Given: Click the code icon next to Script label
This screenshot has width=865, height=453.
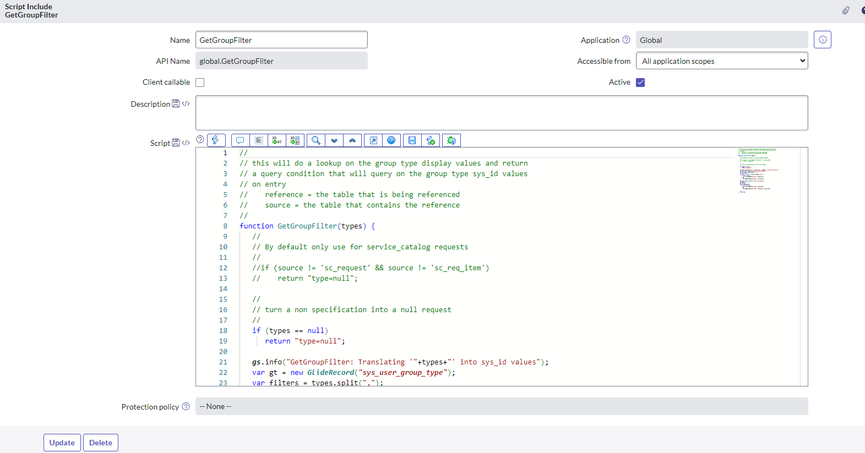Looking at the screenshot, I should (186, 142).
